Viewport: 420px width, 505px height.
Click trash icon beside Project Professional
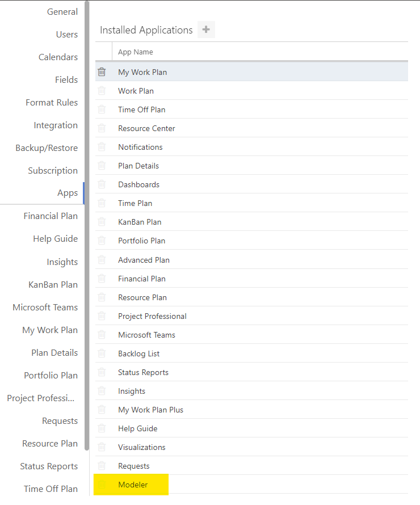(102, 315)
